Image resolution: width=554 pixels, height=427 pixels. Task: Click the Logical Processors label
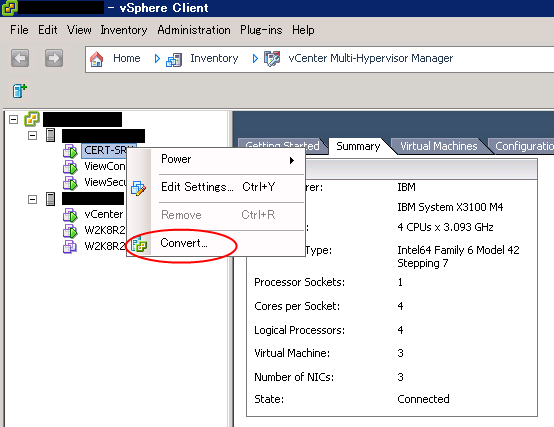(x=299, y=330)
